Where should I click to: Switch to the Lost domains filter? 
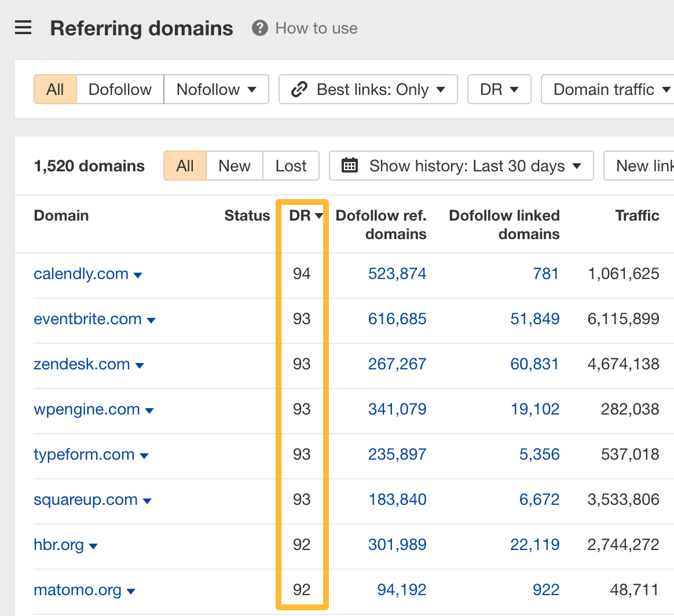click(x=291, y=166)
